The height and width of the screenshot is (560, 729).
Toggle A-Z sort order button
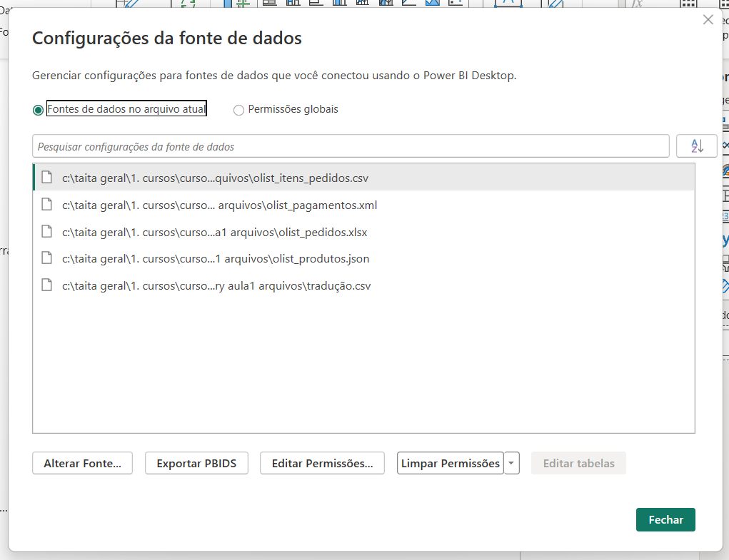click(x=696, y=146)
